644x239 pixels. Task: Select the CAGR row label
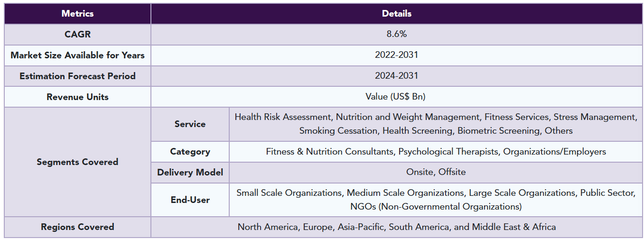click(77, 35)
